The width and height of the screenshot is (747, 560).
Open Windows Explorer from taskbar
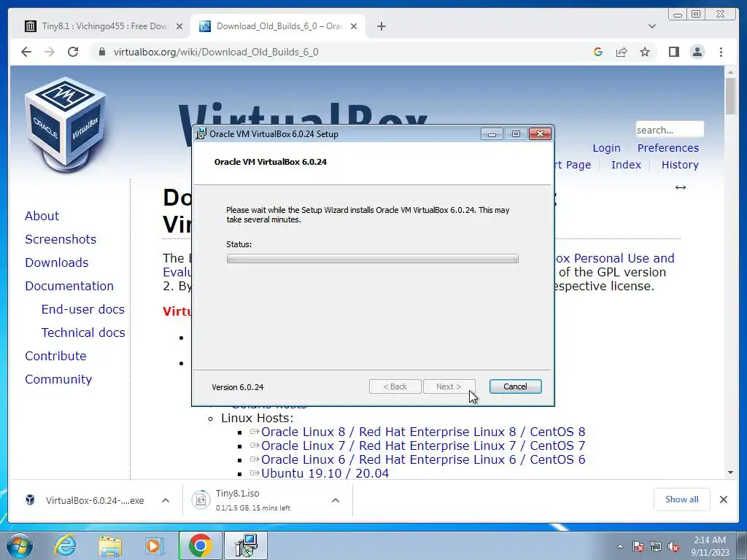pyautogui.click(x=110, y=545)
